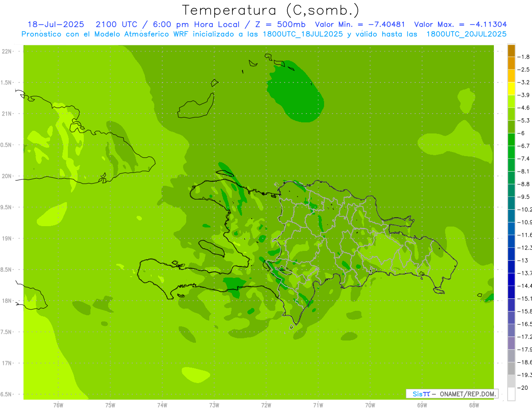Click the "Temperatura (C,somb.)" chart title
This screenshot has height=411, width=532.
tap(270, 10)
